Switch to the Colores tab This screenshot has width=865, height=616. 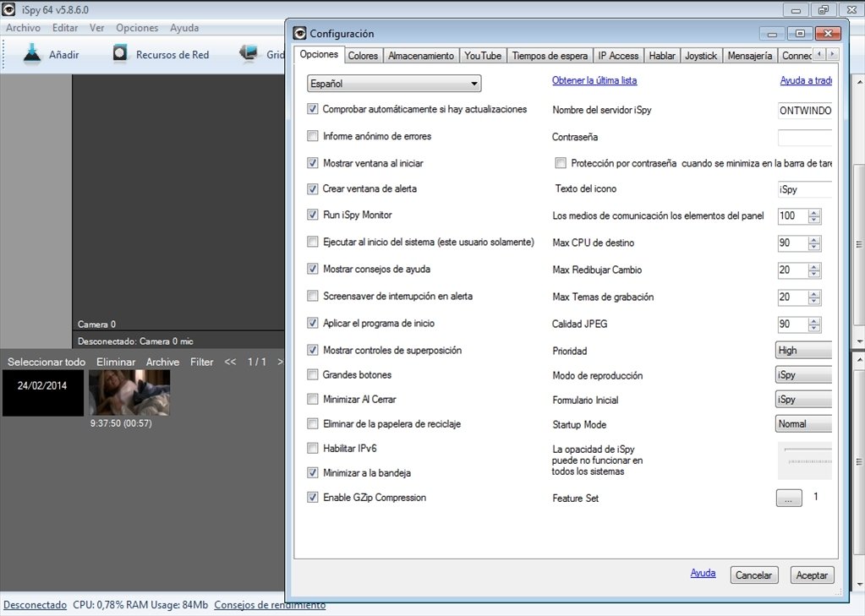[363, 56]
